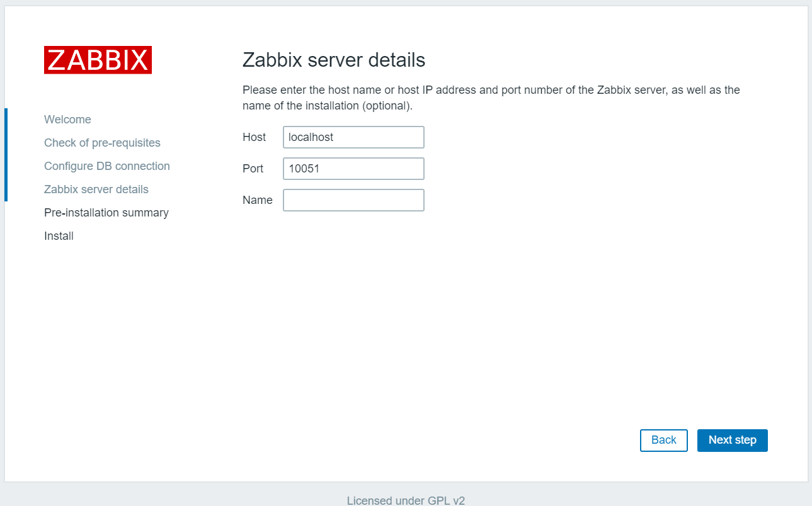This screenshot has width=812, height=506.
Task: Click the installation instructions paragraph text
Action: click(x=491, y=98)
